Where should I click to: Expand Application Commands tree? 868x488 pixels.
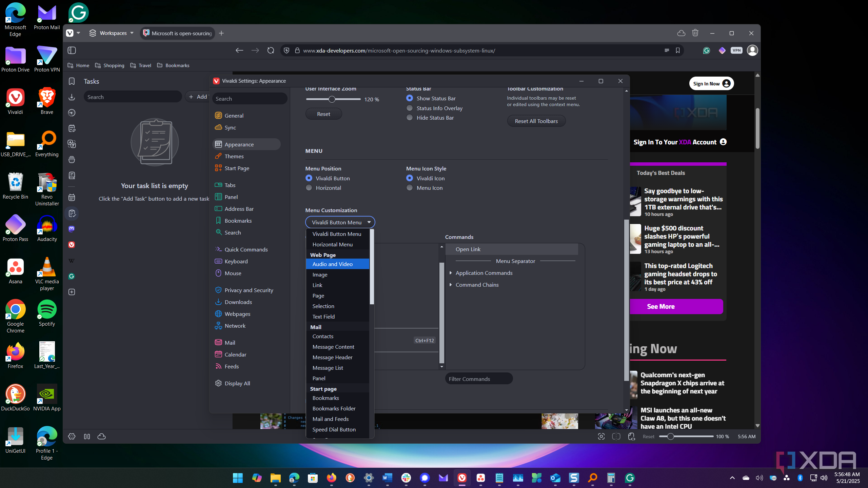point(450,273)
